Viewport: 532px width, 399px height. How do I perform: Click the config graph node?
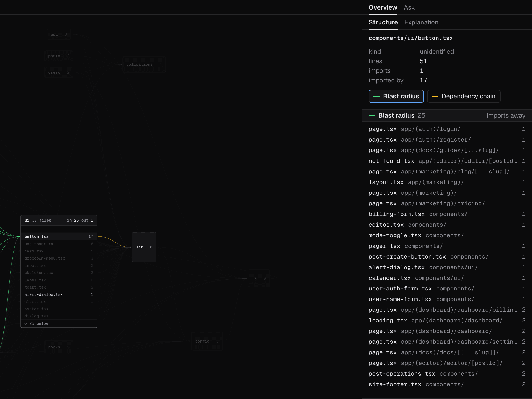207,341
